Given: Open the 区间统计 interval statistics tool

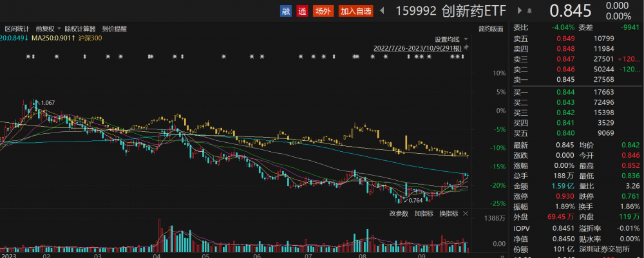Looking at the screenshot, I should pos(17,29).
